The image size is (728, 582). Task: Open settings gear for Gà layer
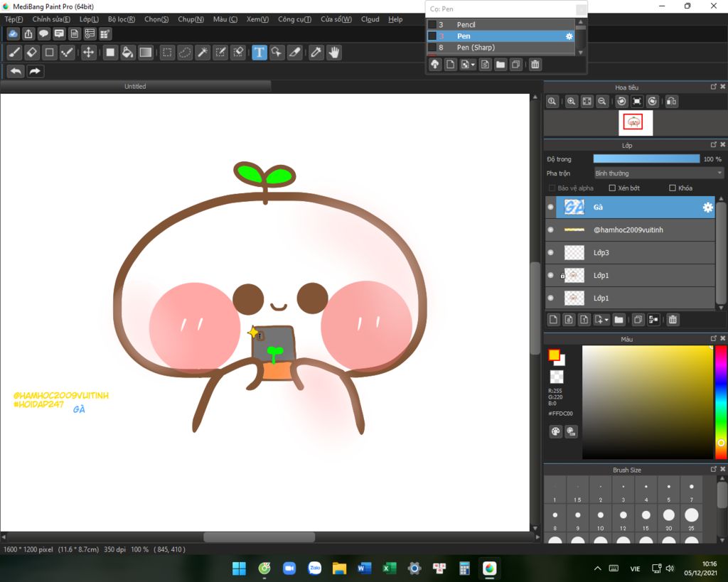tap(707, 208)
